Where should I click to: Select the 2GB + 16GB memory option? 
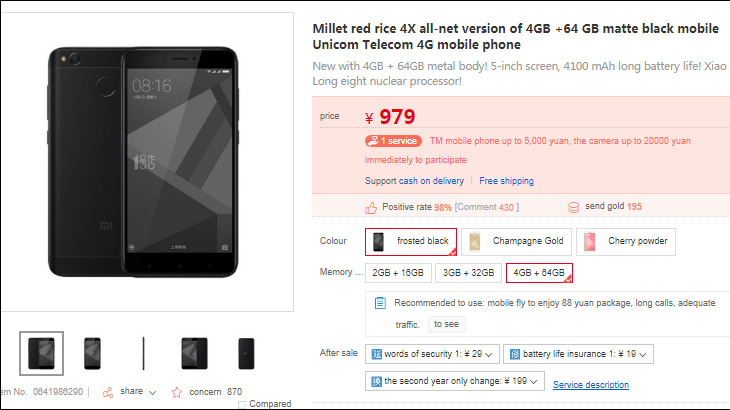tap(398, 273)
